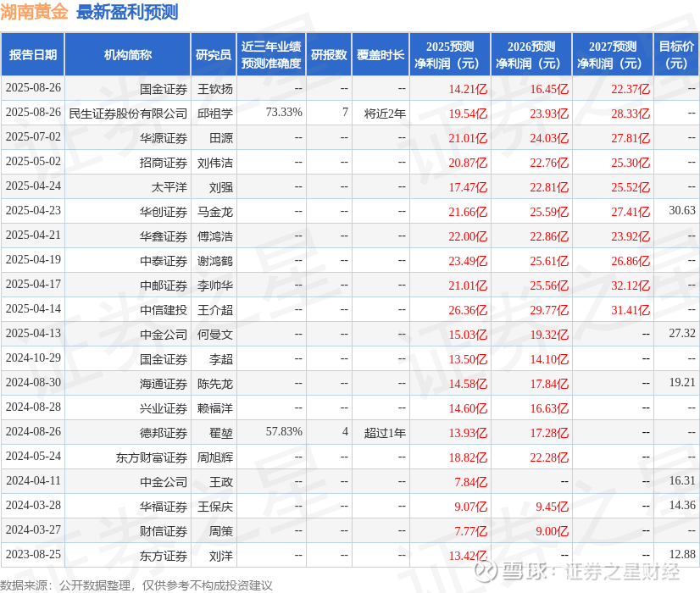This screenshot has width=700, height=593.
Task: Click coverage duration 将近2年
Action: tap(385, 114)
